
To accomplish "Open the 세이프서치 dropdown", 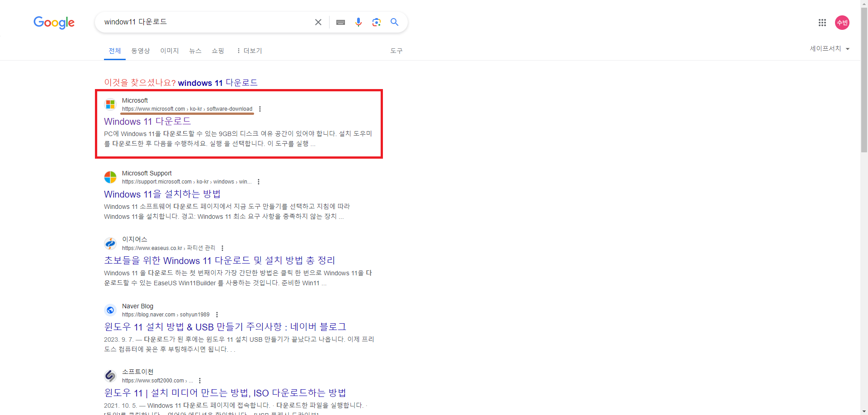I will click(830, 48).
